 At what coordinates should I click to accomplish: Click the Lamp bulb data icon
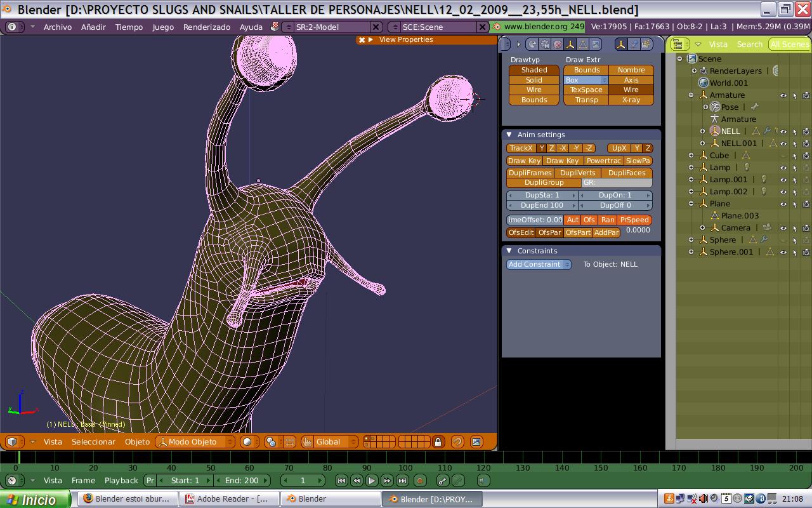(x=747, y=168)
